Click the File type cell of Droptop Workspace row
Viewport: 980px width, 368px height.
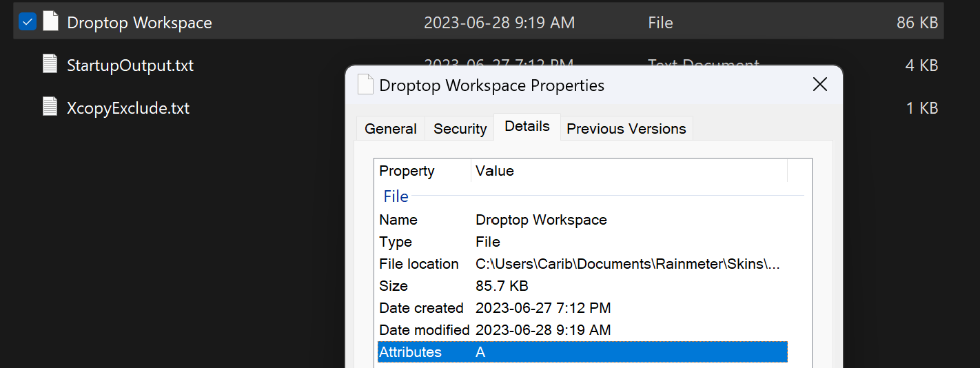660,22
